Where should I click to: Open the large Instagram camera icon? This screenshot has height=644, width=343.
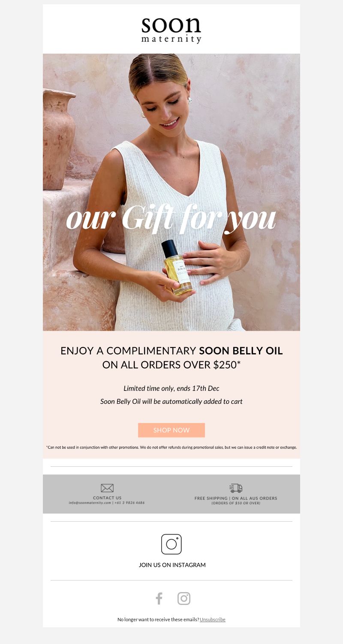pyautogui.click(x=171, y=544)
